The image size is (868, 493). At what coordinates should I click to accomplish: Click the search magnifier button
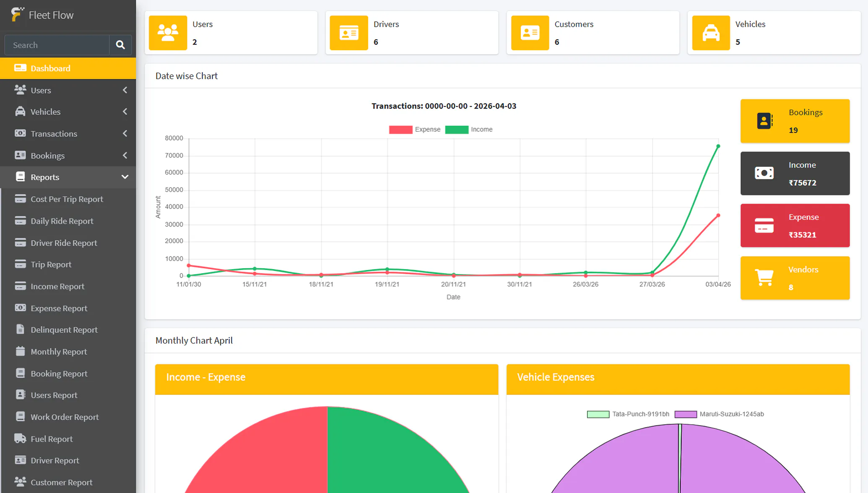coord(120,45)
